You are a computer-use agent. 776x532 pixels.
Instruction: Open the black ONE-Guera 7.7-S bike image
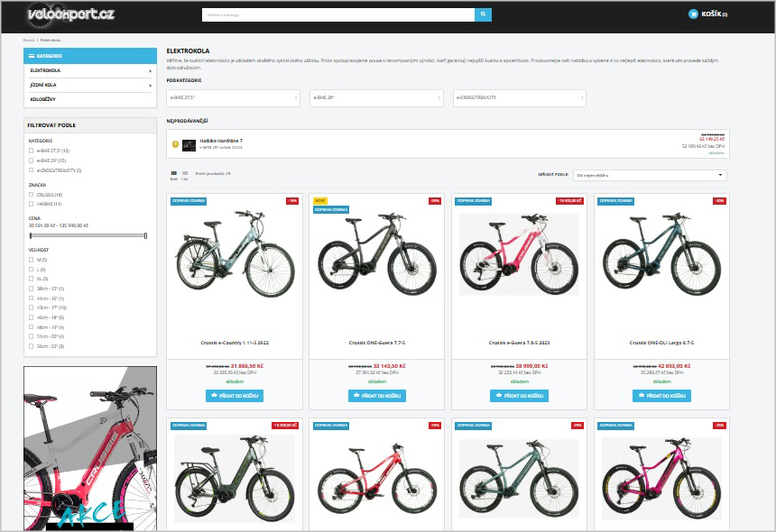tap(377, 253)
